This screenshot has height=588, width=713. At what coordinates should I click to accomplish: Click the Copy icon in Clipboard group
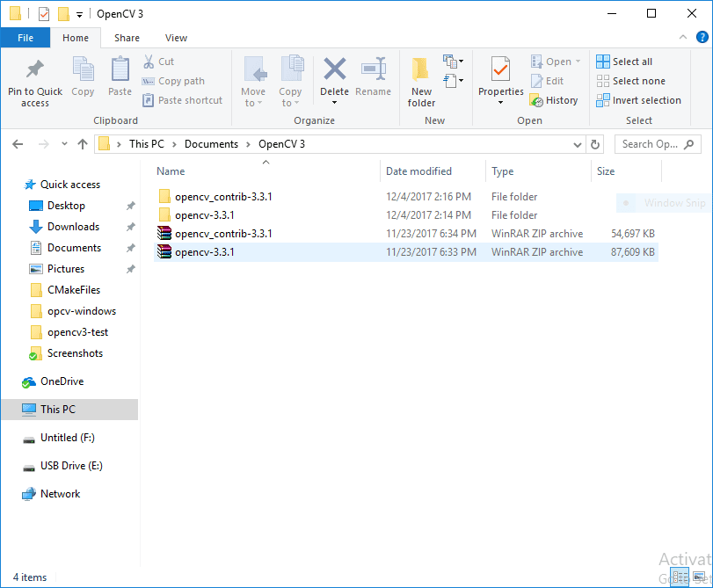[x=83, y=69]
